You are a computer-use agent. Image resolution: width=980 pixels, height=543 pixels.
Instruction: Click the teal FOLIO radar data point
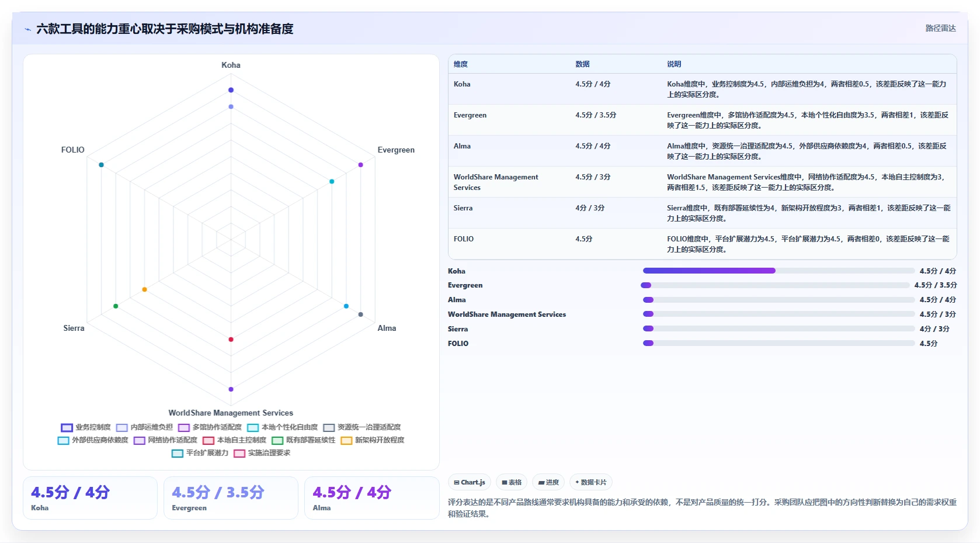(x=101, y=165)
